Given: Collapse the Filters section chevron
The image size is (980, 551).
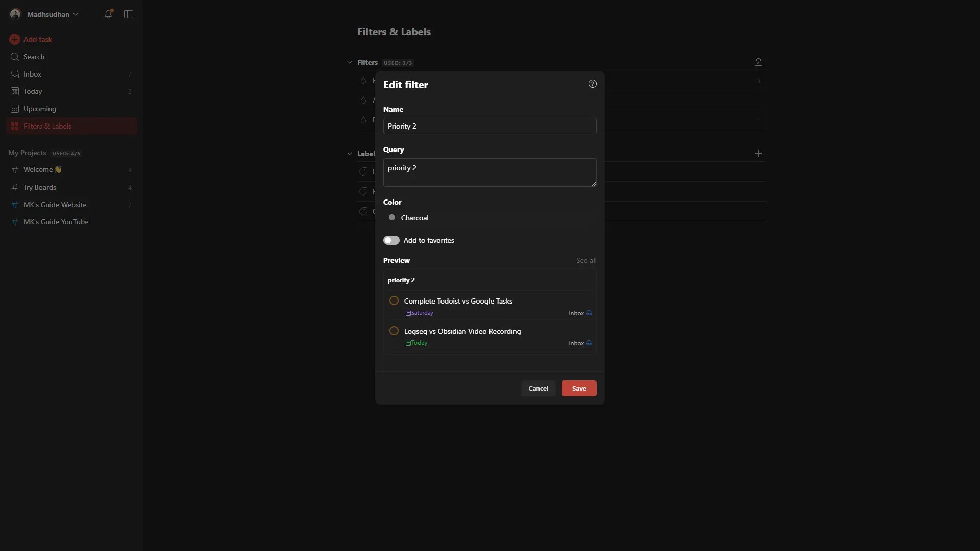Looking at the screenshot, I should [350, 62].
